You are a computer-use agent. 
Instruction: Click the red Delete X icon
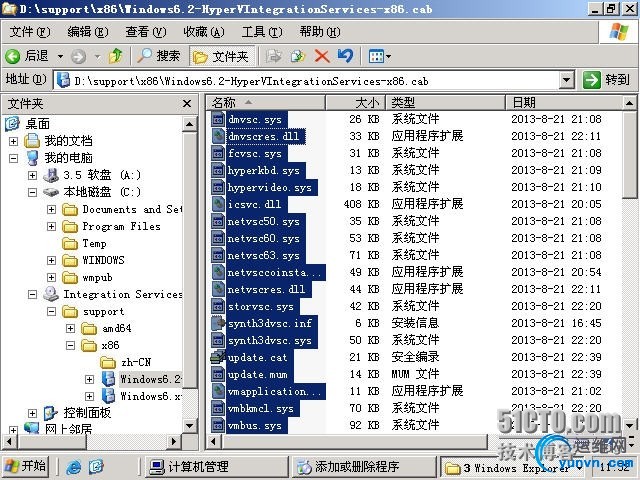[x=322, y=56]
